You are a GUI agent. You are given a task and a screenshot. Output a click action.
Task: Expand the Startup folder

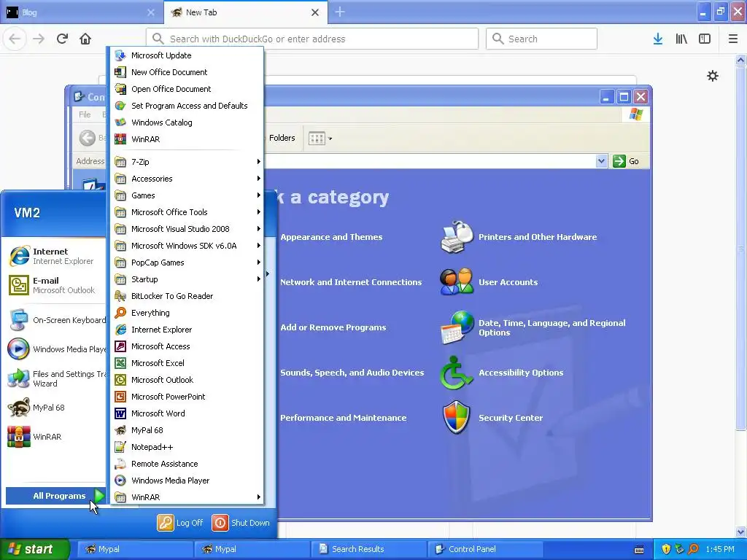click(187, 279)
